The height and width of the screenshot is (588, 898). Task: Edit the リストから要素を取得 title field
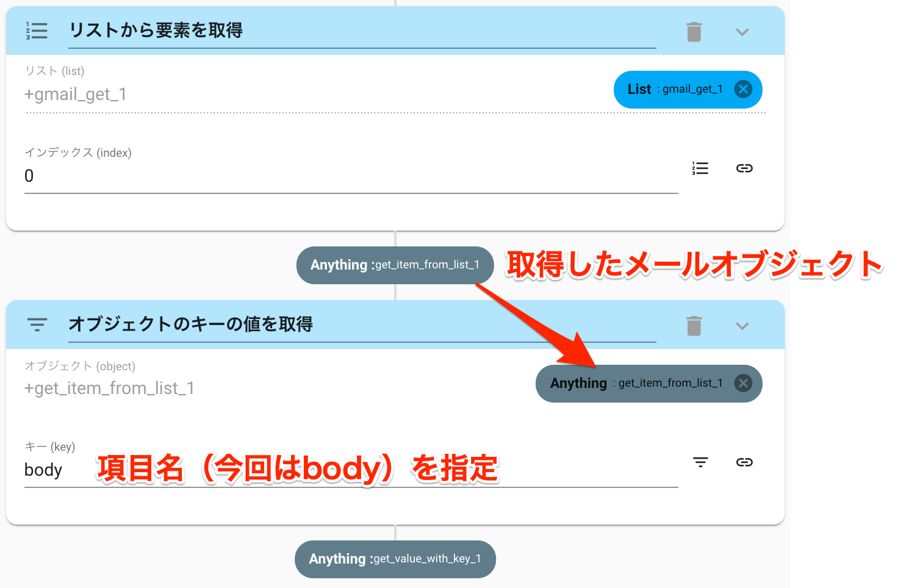[x=362, y=30]
